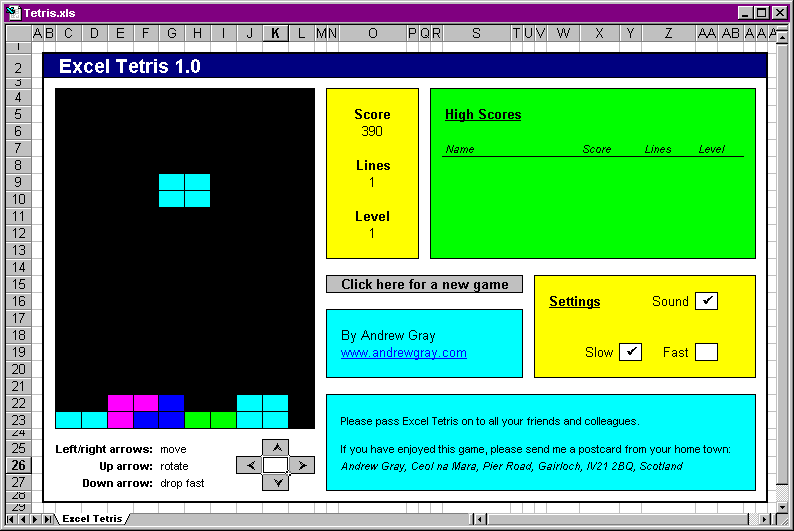Click horizontal scrollbar right arrow
794x531 pixels.
point(766,519)
